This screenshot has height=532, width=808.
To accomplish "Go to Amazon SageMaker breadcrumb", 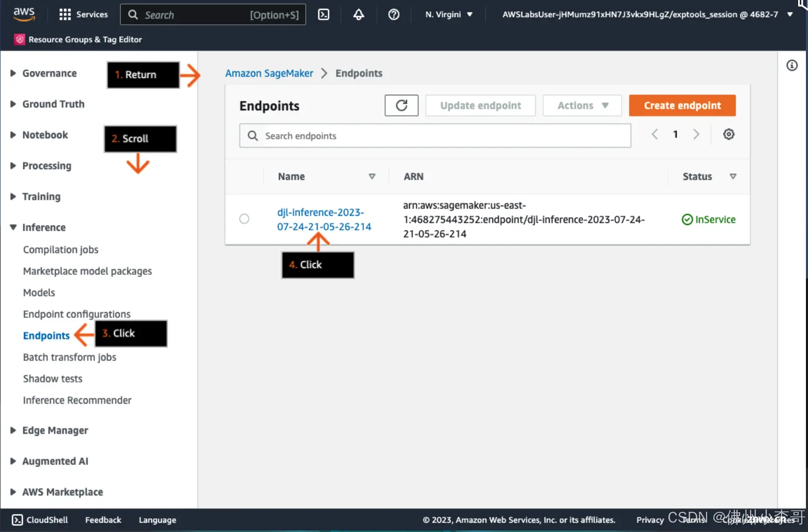I will tap(269, 73).
